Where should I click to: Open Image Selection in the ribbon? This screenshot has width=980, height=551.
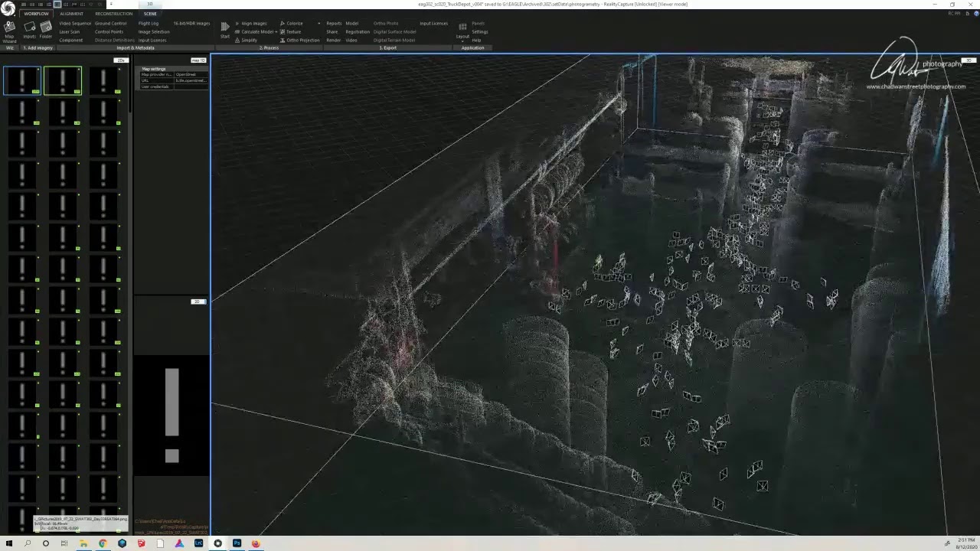(154, 32)
